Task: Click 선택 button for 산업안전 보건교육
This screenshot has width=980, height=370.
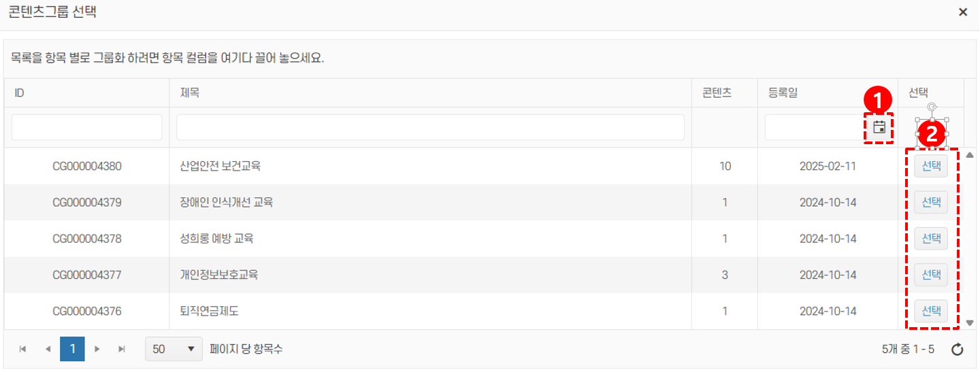Action: click(930, 166)
